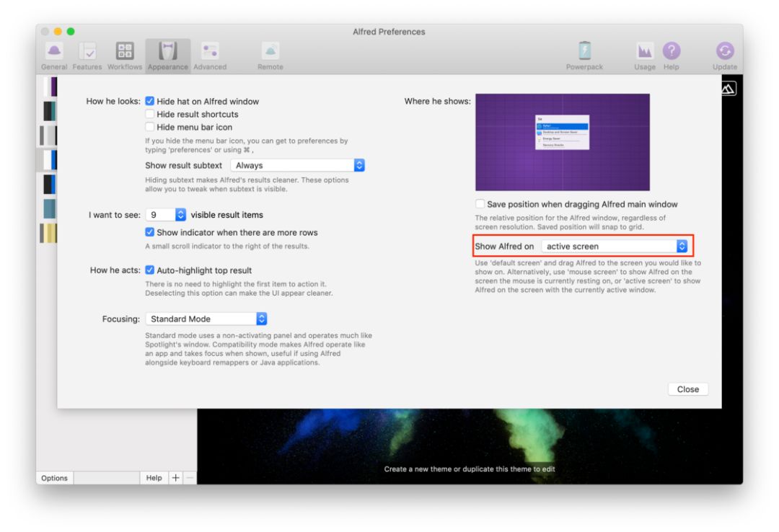Click the plus button to add theme
779x532 pixels.
175,478
